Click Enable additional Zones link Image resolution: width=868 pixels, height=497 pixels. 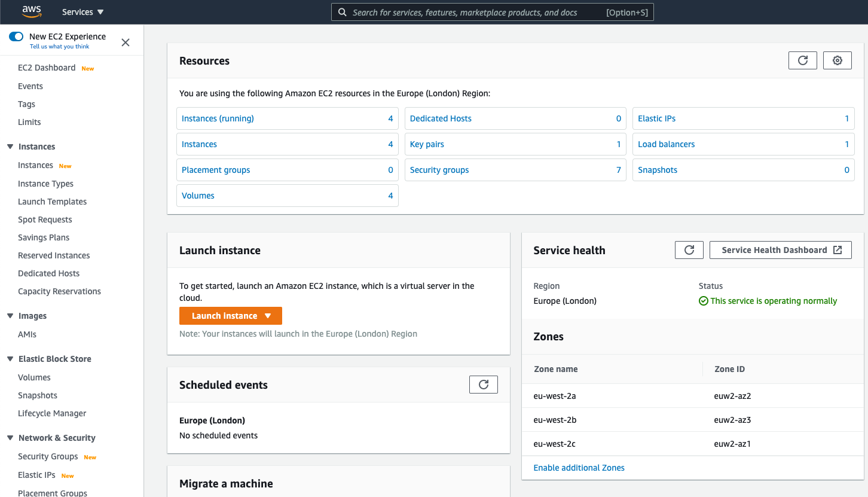tap(579, 468)
